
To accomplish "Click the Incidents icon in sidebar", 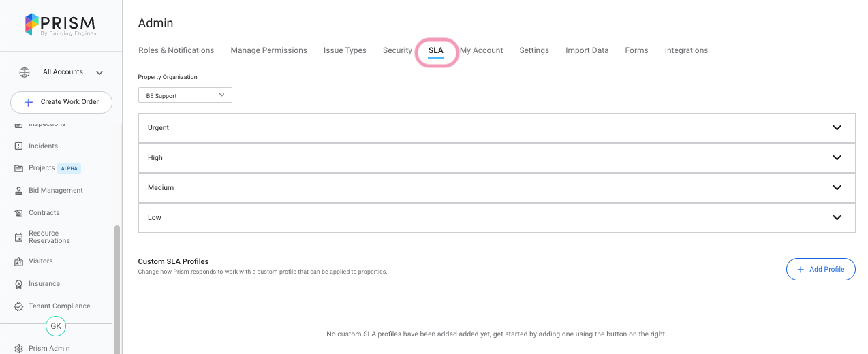I will pos(19,146).
